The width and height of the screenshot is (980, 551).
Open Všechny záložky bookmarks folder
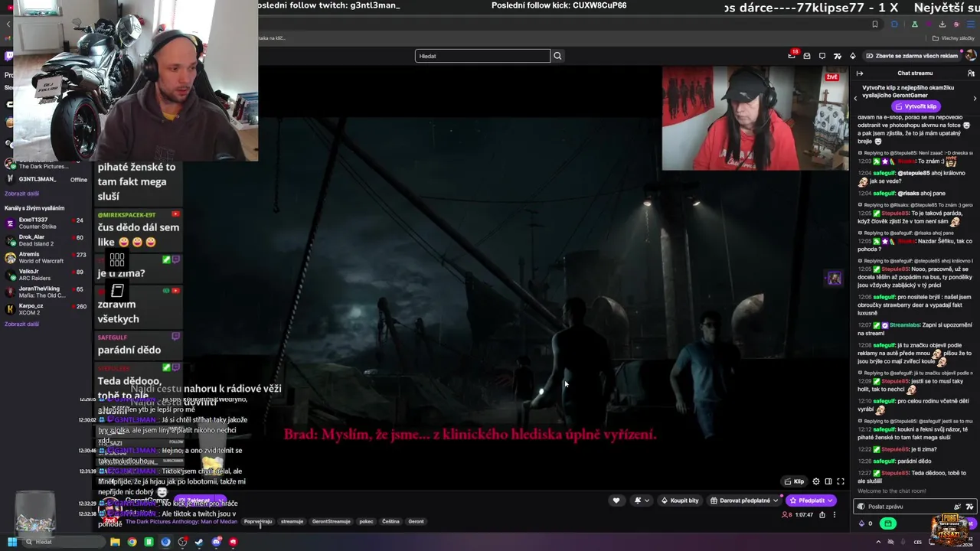(953, 38)
